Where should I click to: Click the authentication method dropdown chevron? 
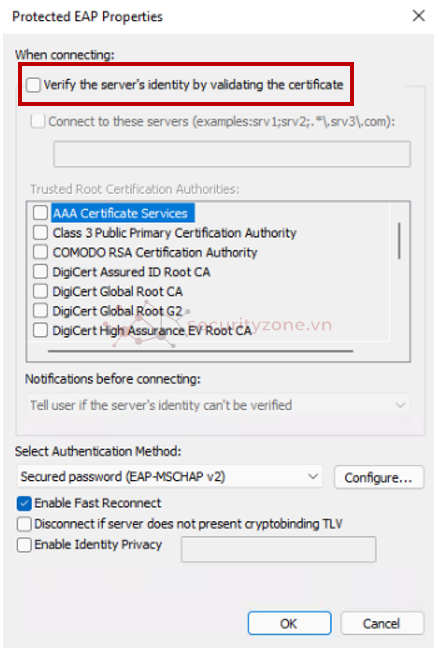[x=313, y=476]
